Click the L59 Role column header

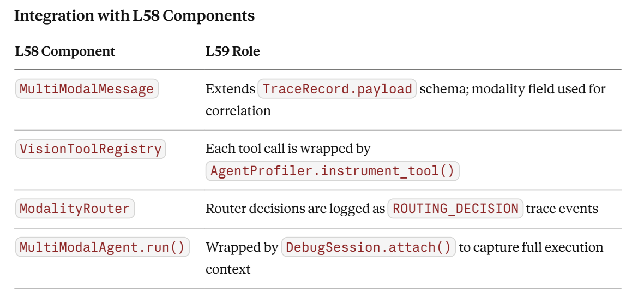point(233,51)
